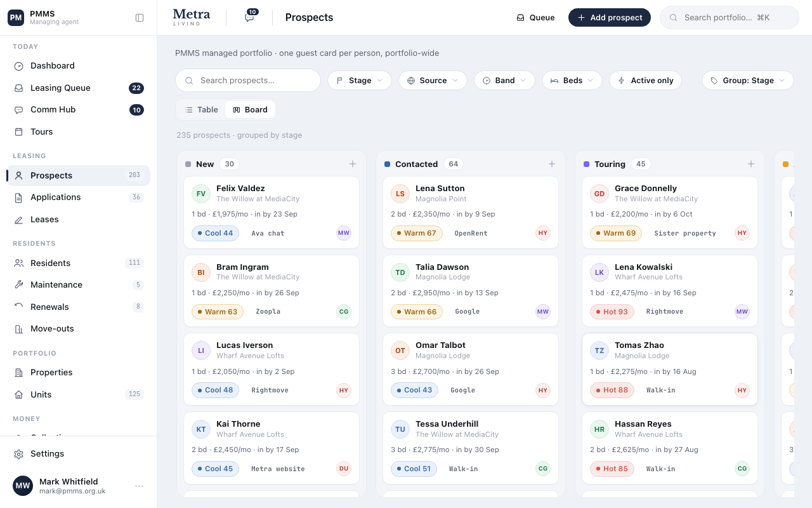Viewport: 812px width, 508px height.
Task: Click the Settings gear icon
Action: pos(19,454)
